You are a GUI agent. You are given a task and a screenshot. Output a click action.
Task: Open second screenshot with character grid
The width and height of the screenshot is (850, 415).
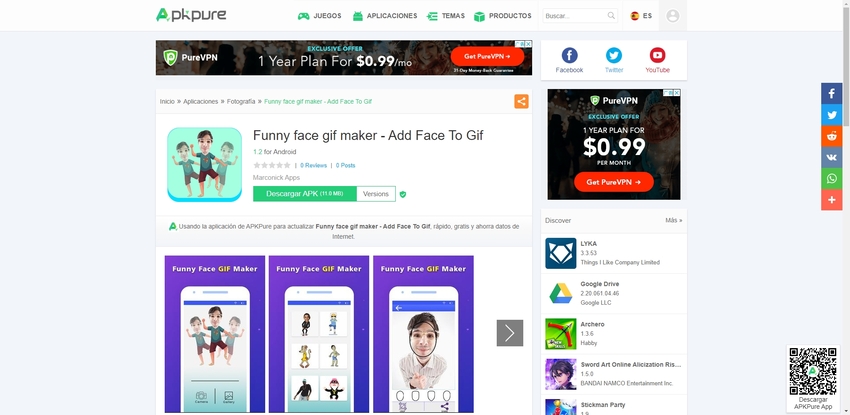point(319,334)
